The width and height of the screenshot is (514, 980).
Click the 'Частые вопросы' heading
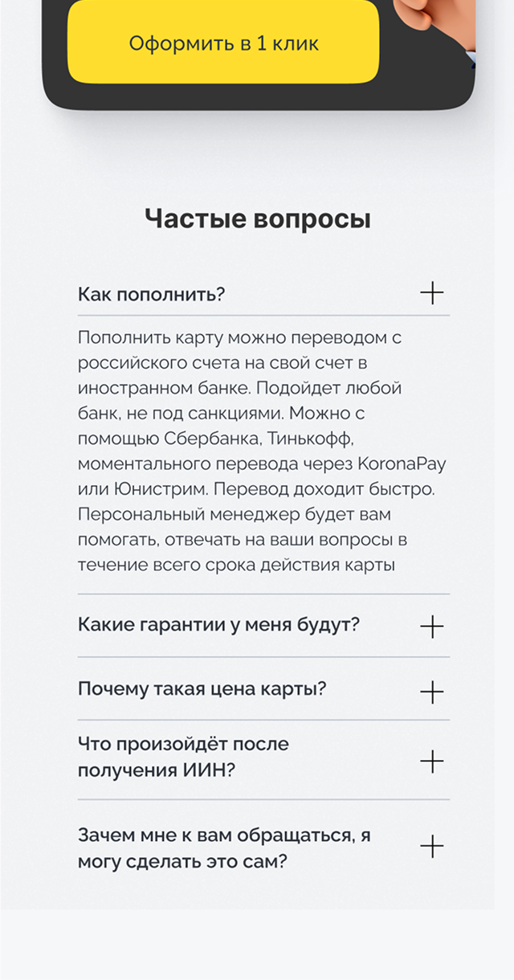coord(257,218)
